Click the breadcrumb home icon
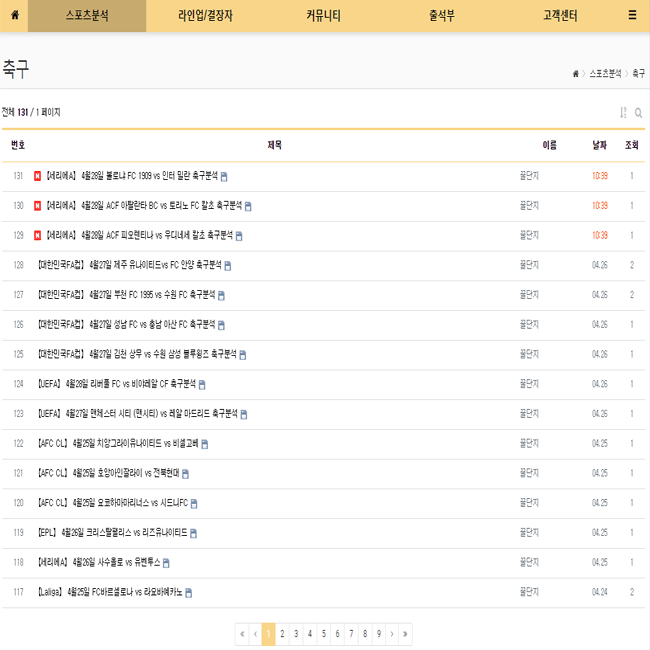This screenshot has width=650, height=650. pos(575,74)
